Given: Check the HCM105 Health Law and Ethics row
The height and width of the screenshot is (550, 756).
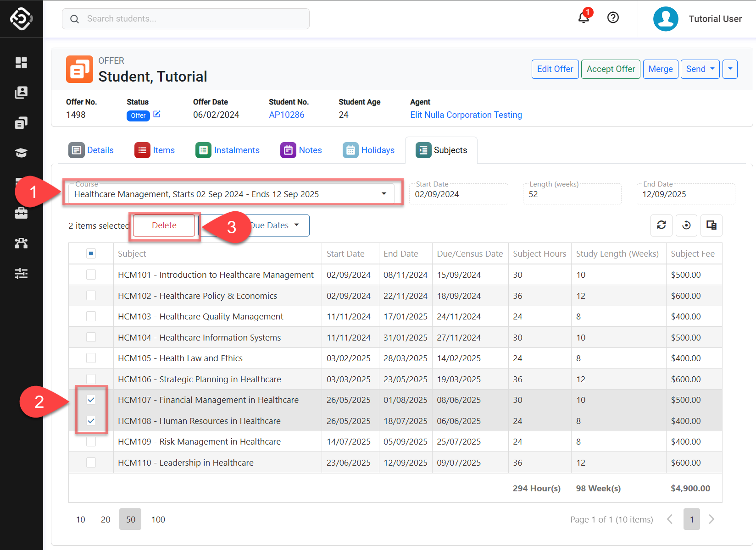Looking at the screenshot, I should click(x=91, y=358).
